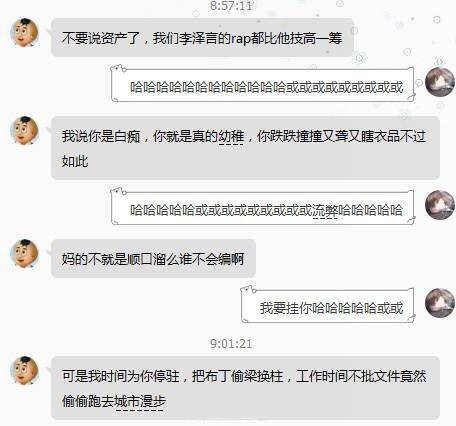The height and width of the screenshot is (426, 456).
Task: Click the 我要挂你 reply bubble
Action: (x=328, y=305)
